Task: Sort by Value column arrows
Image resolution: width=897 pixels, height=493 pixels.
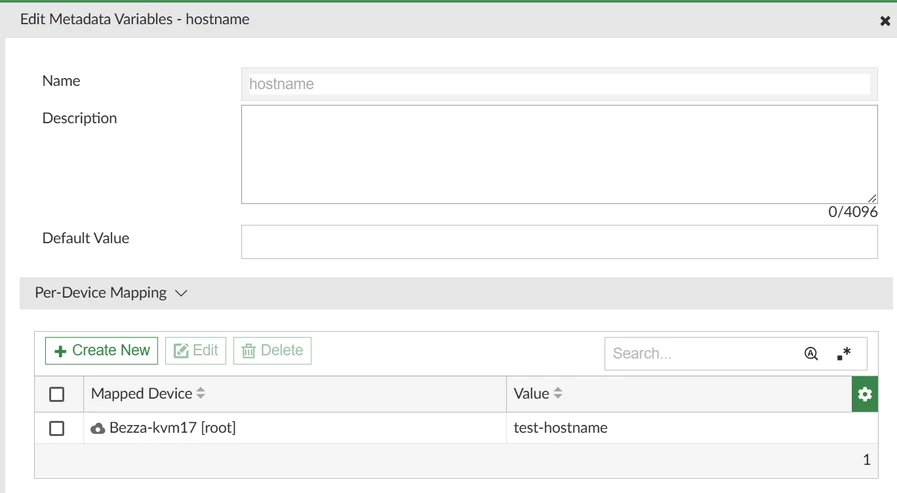Action: tap(558, 393)
